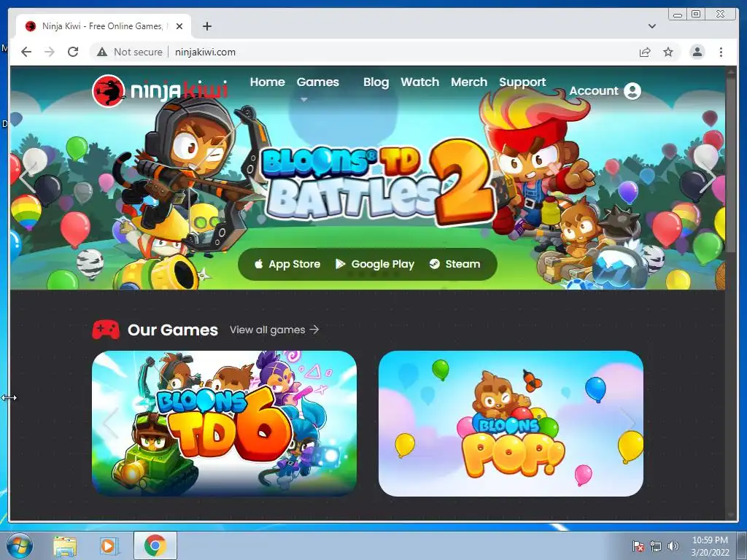Open the Blog nav link
The image size is (747, 560).
coord(376,82)
